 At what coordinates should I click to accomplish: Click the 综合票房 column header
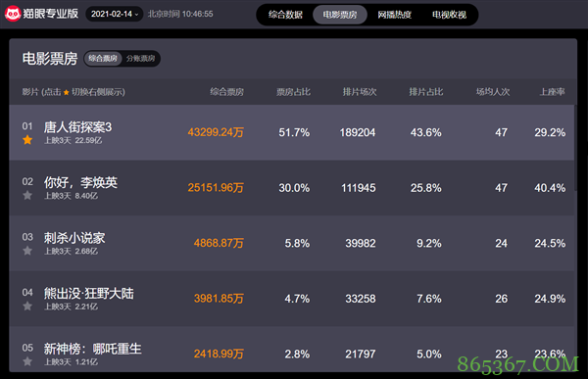coord(227,92)
